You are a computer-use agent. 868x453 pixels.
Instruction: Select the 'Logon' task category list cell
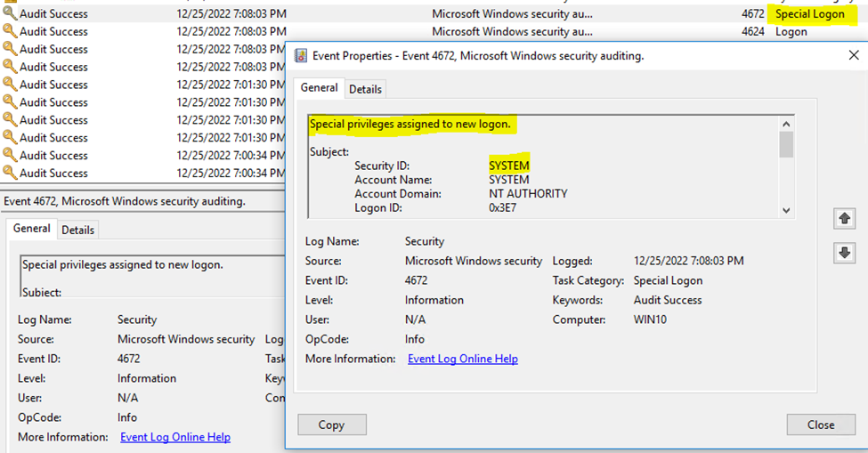(x=791, y=31)
